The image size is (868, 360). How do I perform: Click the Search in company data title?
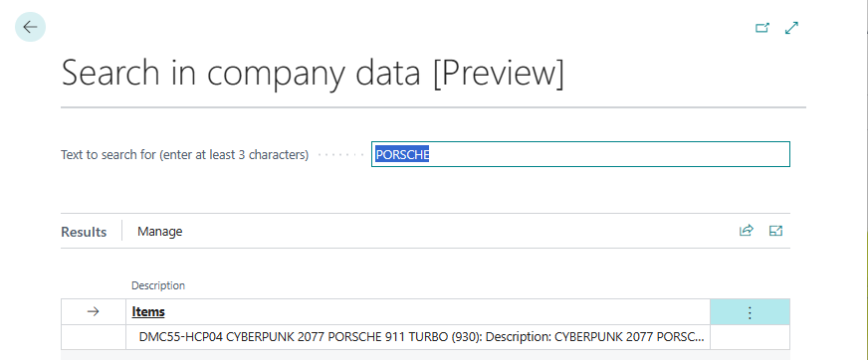click(x=313, y=73)
